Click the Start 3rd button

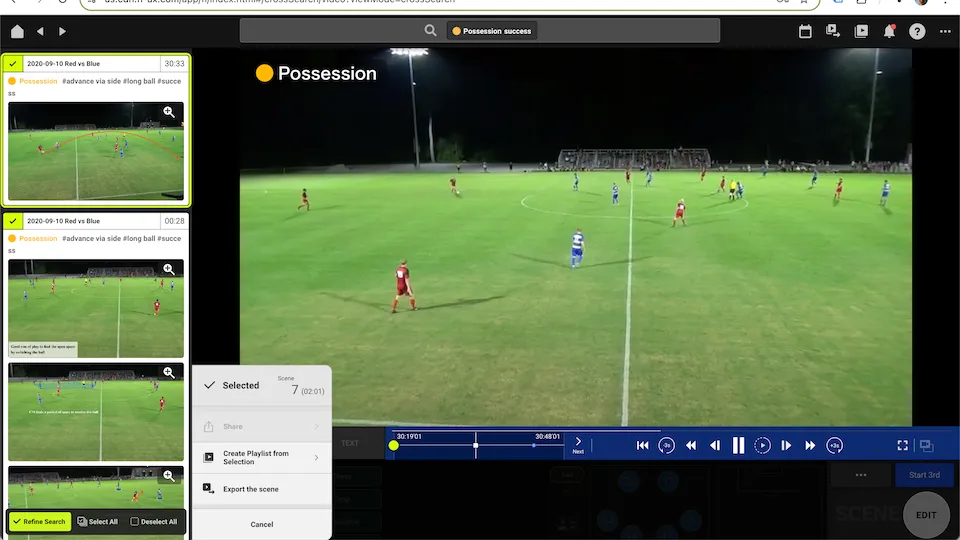[x=924, y=475]
